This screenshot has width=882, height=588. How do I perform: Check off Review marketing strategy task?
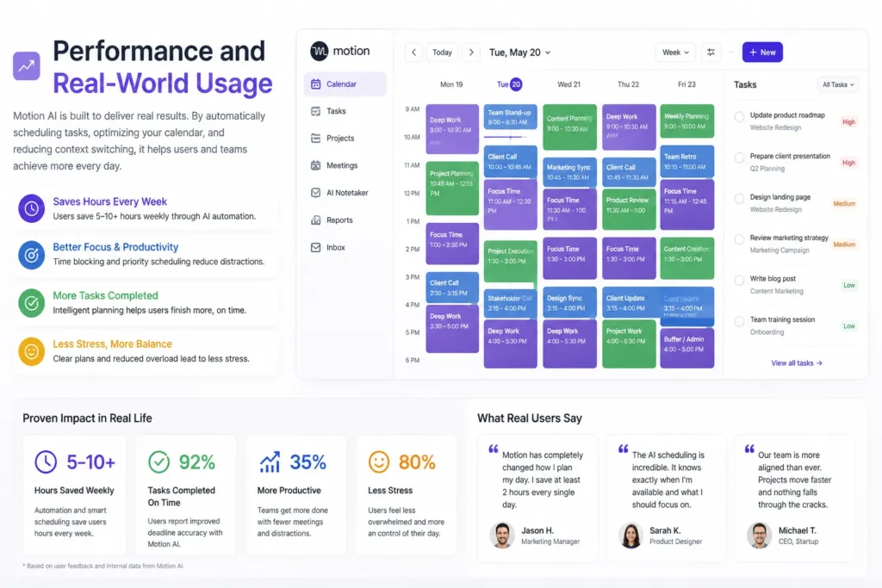(739, 239)
